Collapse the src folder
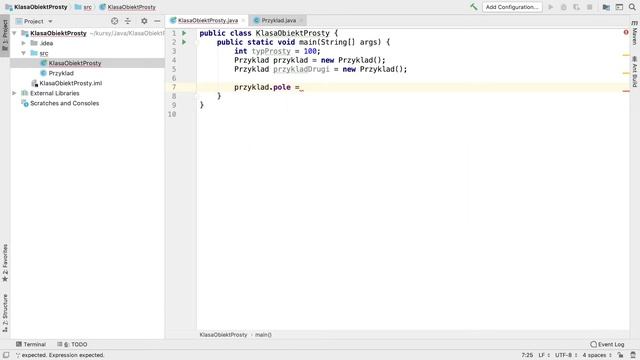 (24, 53)
